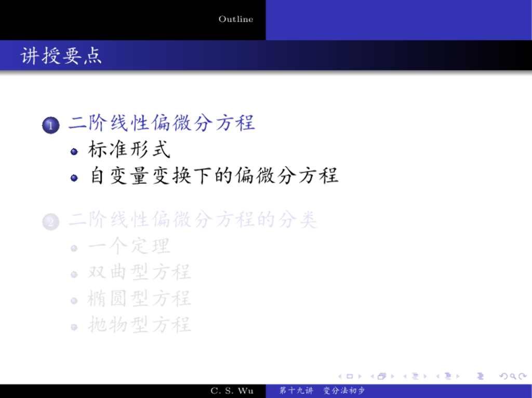
Task: Click the frame stack navigation icon
Action: (x=382, y=376)
